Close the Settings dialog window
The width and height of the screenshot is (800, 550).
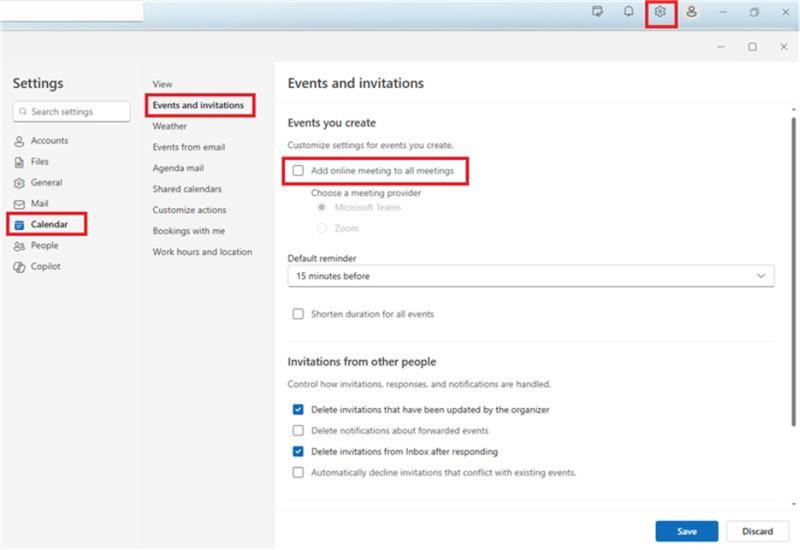[x=784, y=46]
